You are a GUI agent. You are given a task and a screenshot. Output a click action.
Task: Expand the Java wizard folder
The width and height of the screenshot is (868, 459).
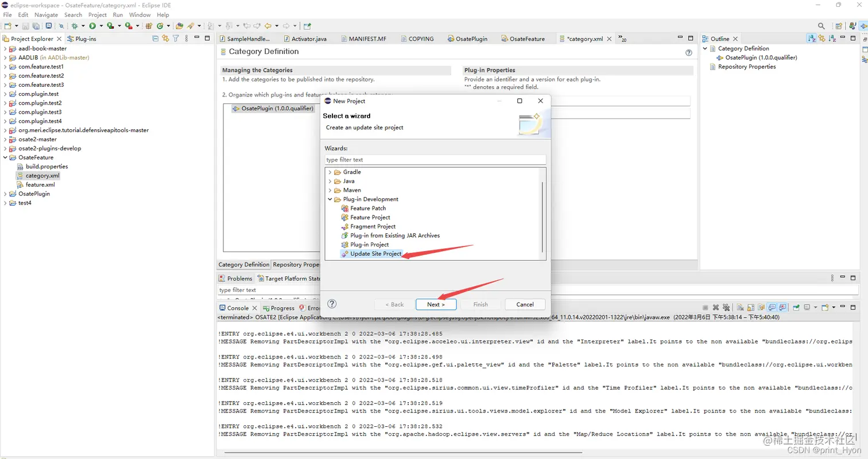pos(330,181)
